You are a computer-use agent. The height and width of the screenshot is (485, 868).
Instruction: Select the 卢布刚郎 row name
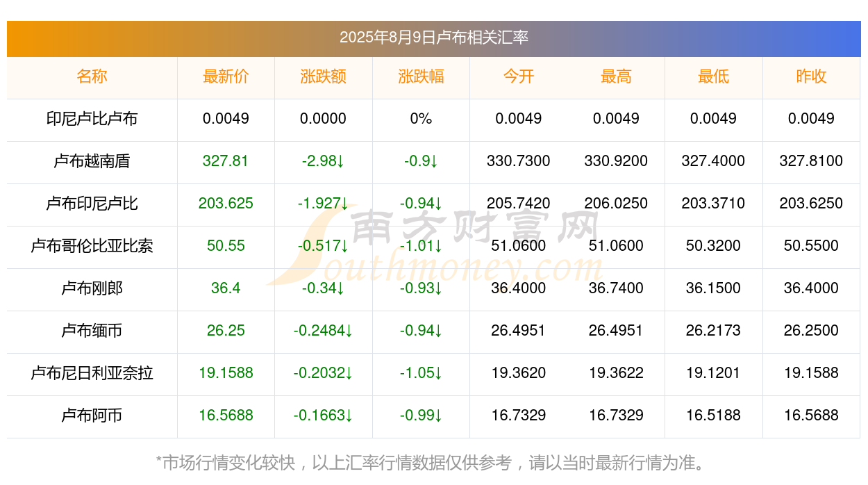pos(92,288)
